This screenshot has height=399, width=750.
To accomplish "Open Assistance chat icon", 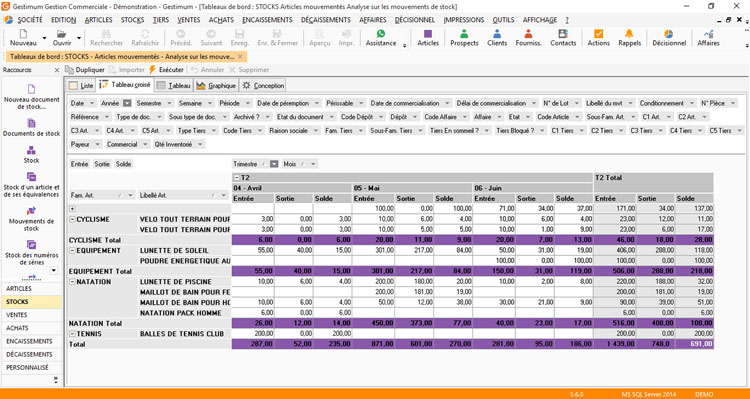I will [x=381, y=33].
